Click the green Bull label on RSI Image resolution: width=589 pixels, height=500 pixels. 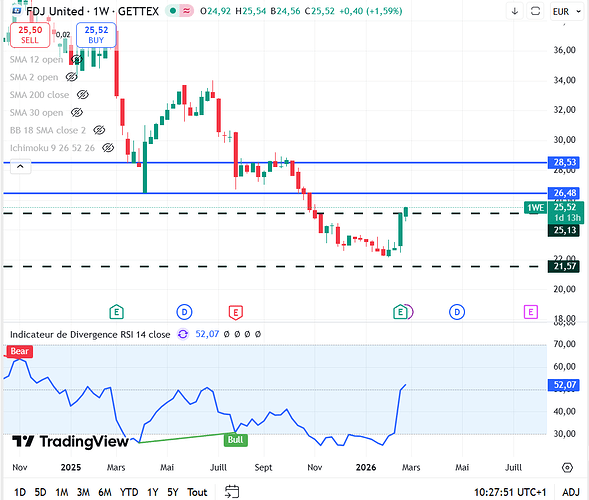(x=236, y=440)
